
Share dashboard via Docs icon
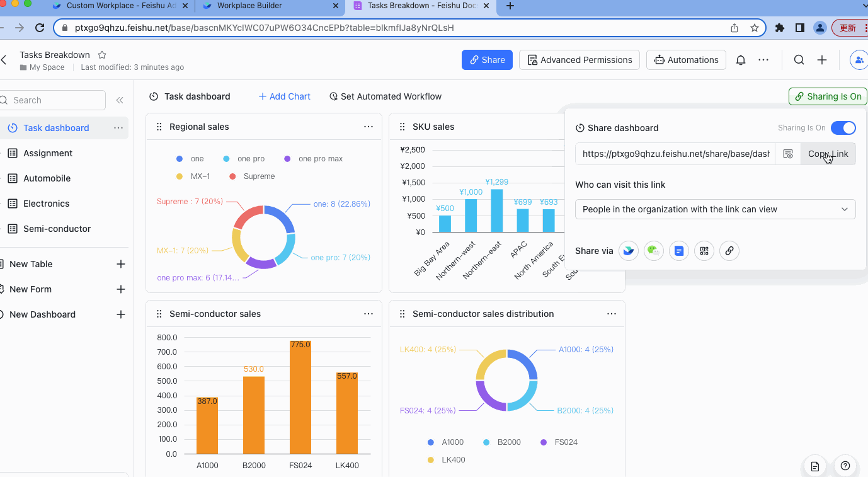point(678,251)
